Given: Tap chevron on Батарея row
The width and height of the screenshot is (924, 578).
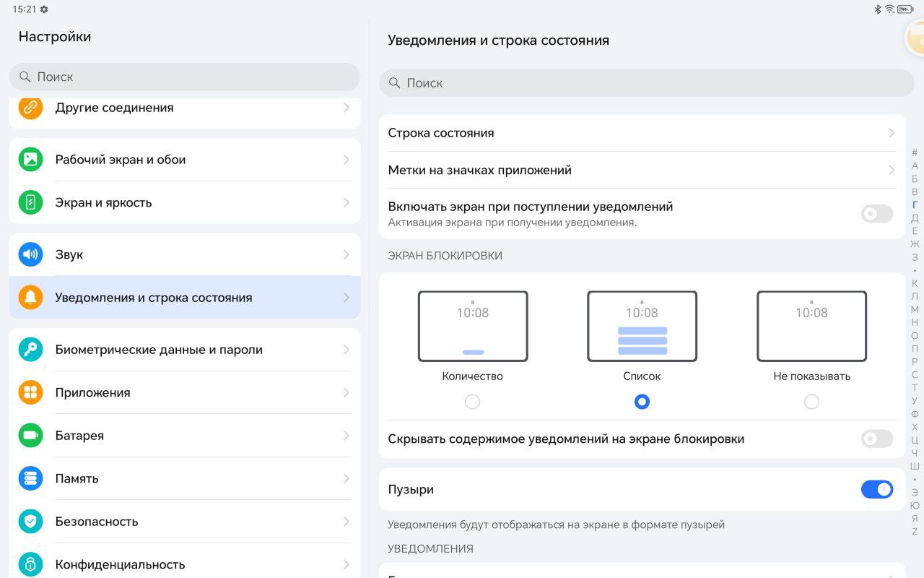Looking at the screenshot, I should 346,436.
